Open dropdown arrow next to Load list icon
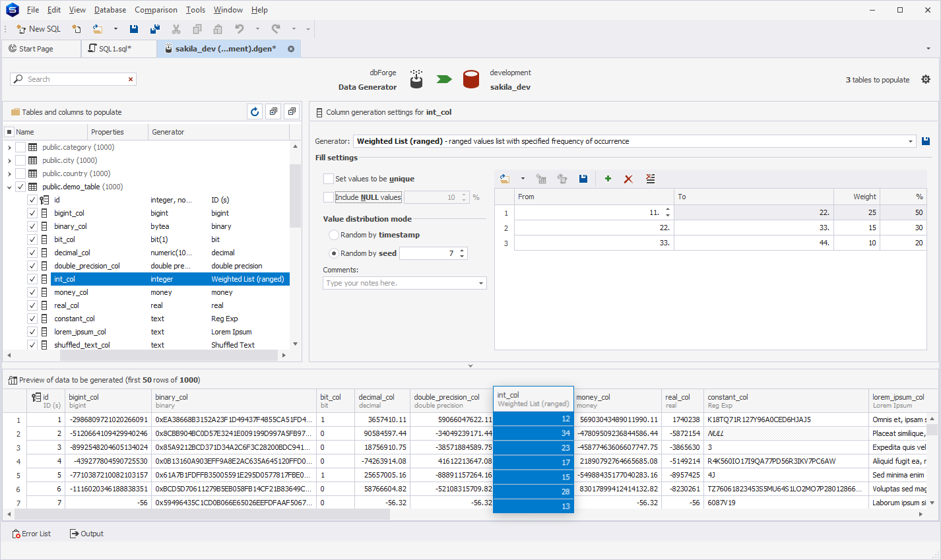This screenshot has height=560, width=941. 523,179
